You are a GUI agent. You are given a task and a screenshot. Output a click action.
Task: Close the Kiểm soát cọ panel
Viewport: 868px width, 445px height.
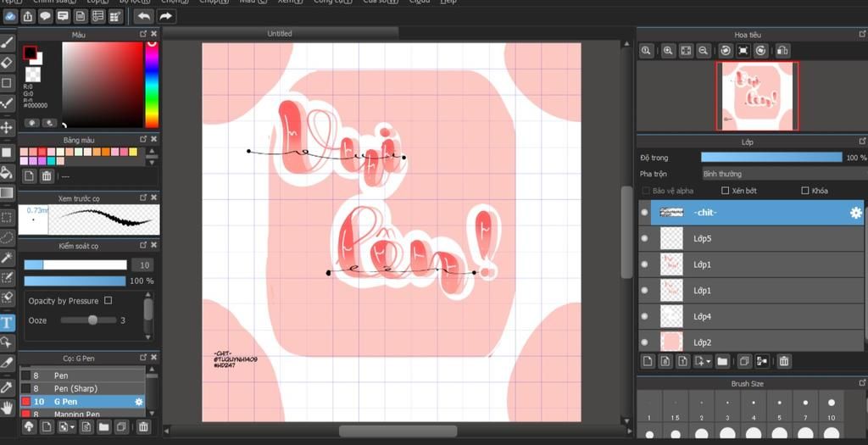click(x=154, y=245)
